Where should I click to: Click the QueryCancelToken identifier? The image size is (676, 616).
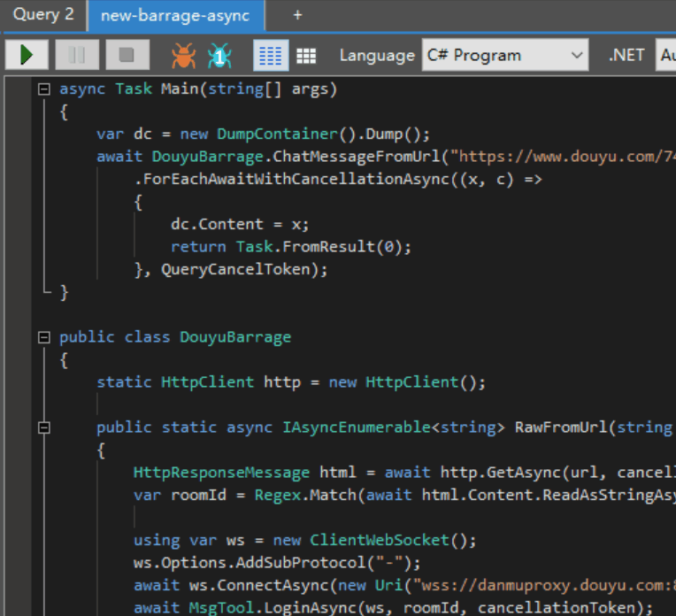click(236, 270)
